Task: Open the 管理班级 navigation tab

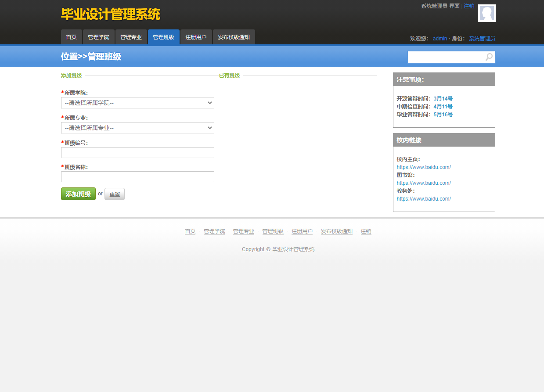Action: click(163, 37)
